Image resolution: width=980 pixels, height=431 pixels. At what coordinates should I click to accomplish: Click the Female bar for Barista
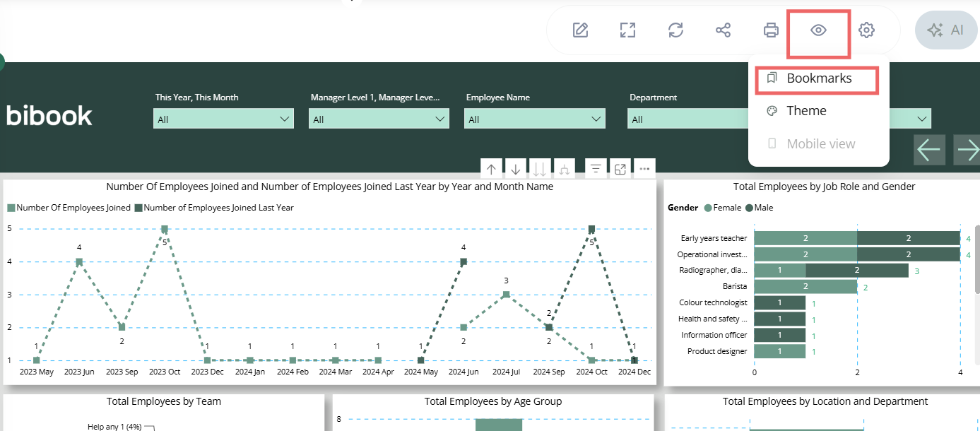(805, 287)
